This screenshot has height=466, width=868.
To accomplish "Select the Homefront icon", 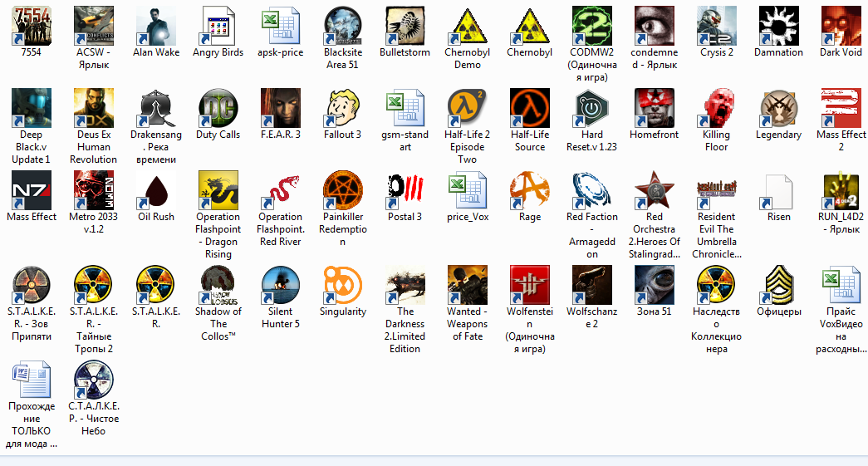I will click(655, 108).
